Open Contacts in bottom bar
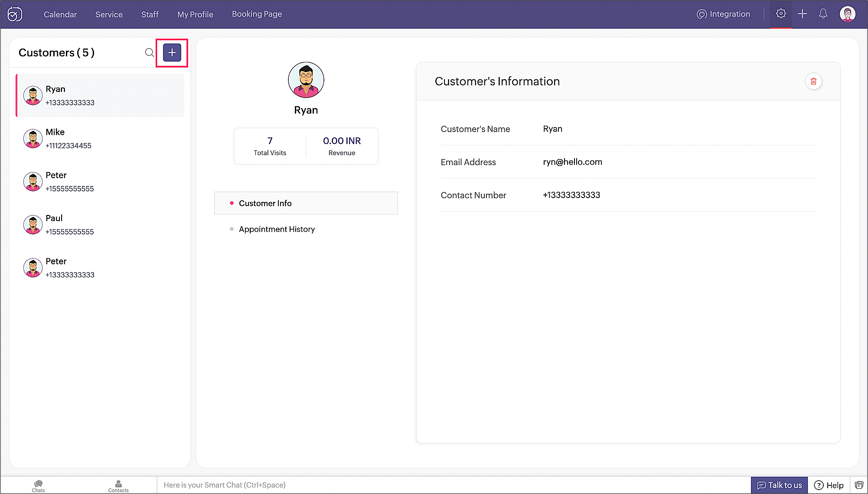Viewport: 868px width, 494px height. click(118, 486)
